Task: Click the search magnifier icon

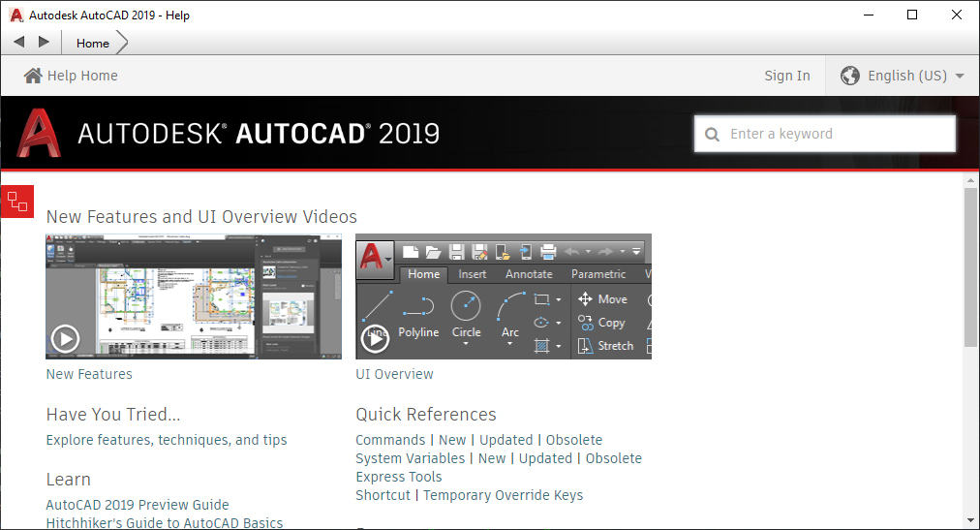Action: tap(712, 135)
